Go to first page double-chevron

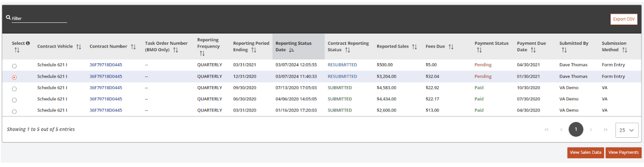click(547, 130)
